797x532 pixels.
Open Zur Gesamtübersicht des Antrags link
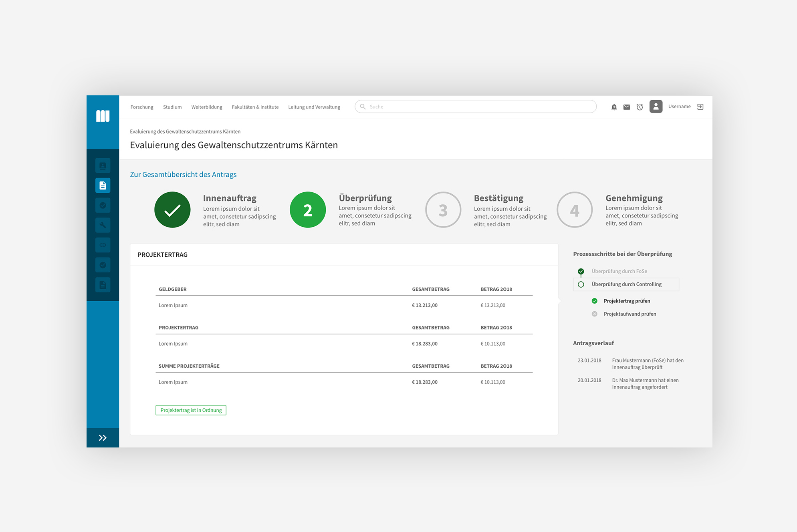point(183,175)
